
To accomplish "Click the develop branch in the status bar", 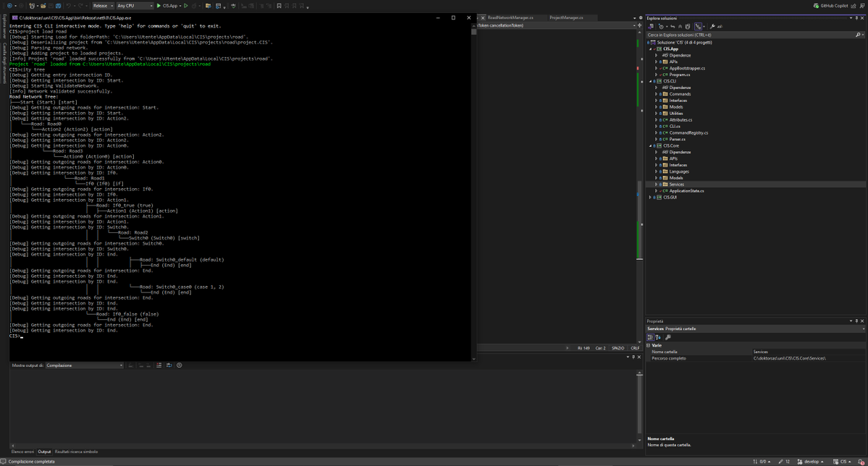I will point(810,462).
